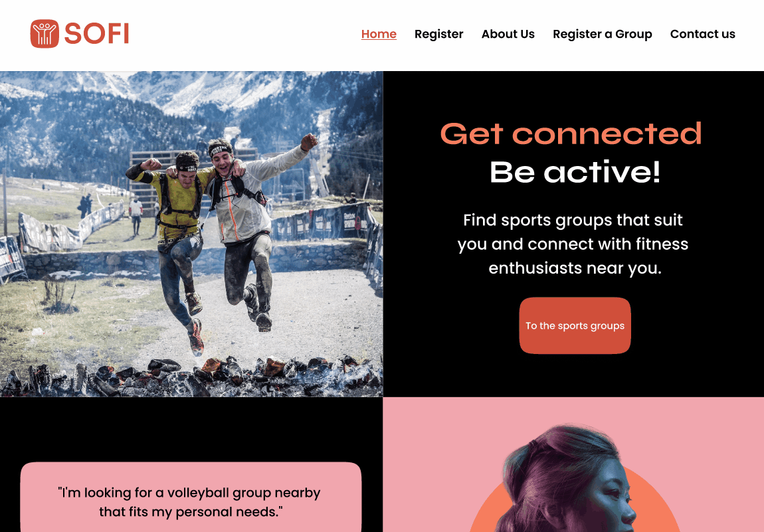The width and height of the screenshot is (764, 532).
Task: Open the Register page
Action: coord(438,34)
